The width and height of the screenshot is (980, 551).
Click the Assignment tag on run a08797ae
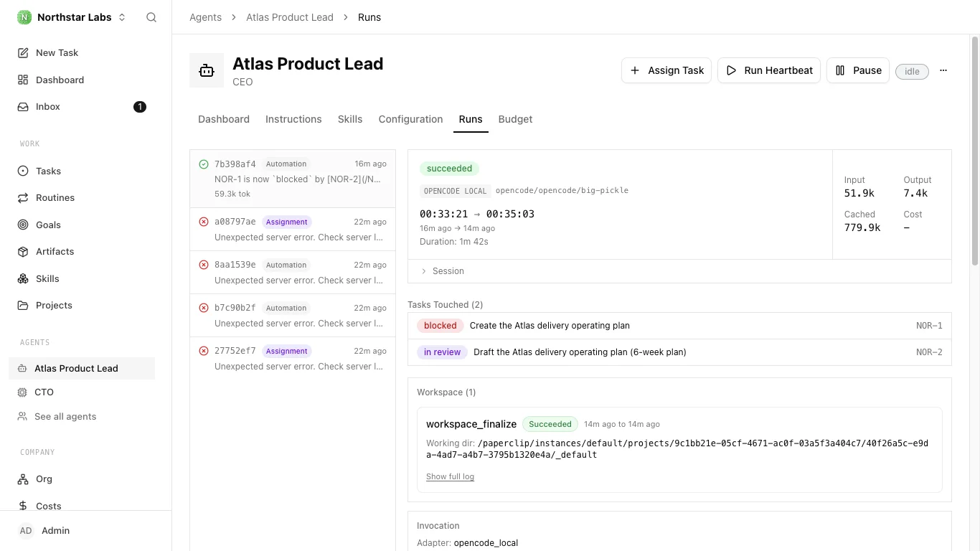click(286, 222)
